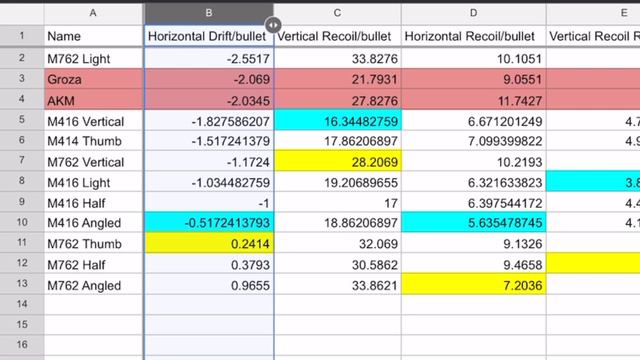This screenshot has height=360, width=640.
Task: Click the cell with value 27.8276
Action: pos(338,100)
